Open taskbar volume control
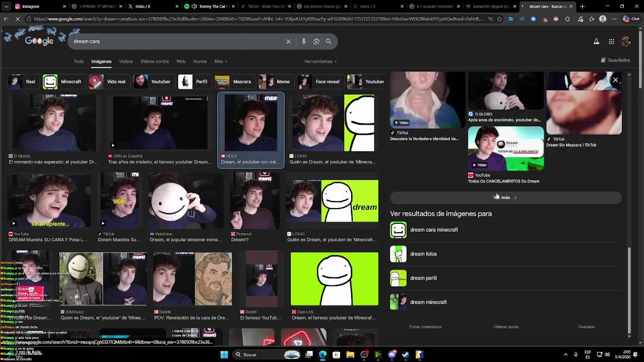 click(607, 354)
